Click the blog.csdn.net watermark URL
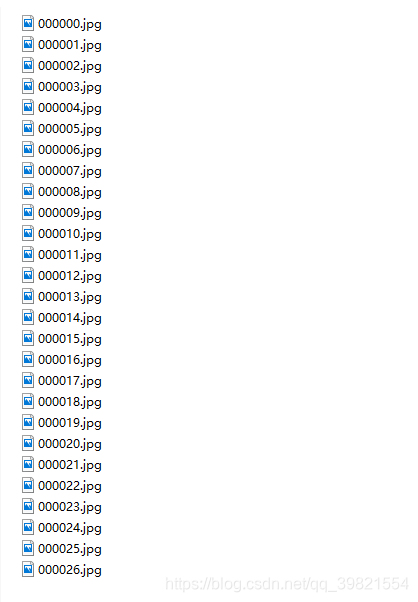 287,584
